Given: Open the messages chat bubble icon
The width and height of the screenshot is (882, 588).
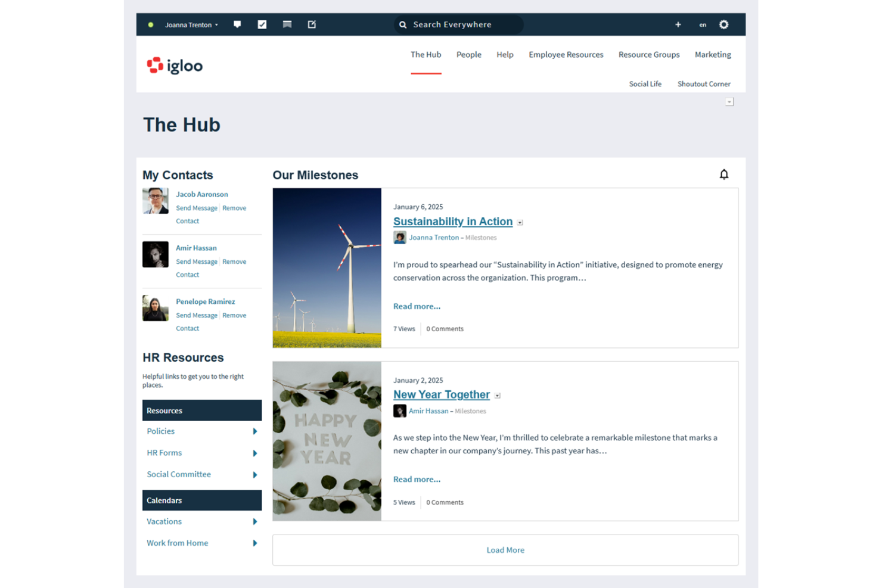Looking at the screenshot, I should tap(238, 24).
